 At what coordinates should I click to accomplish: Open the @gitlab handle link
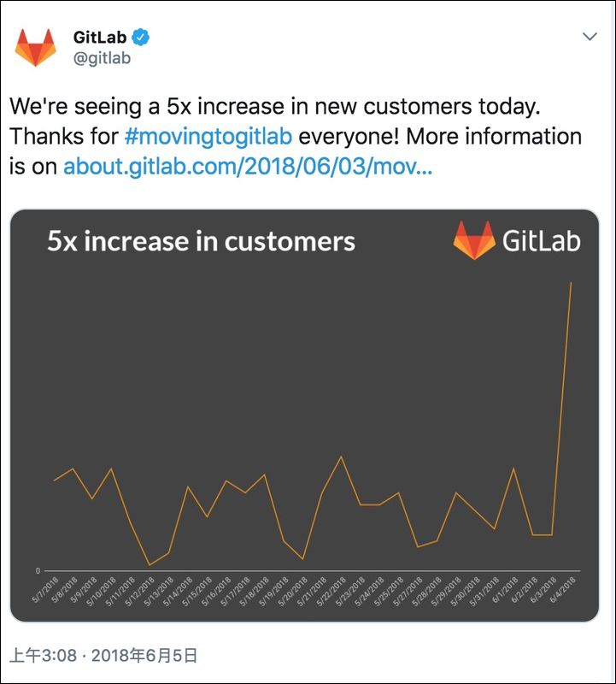[102, 58]
